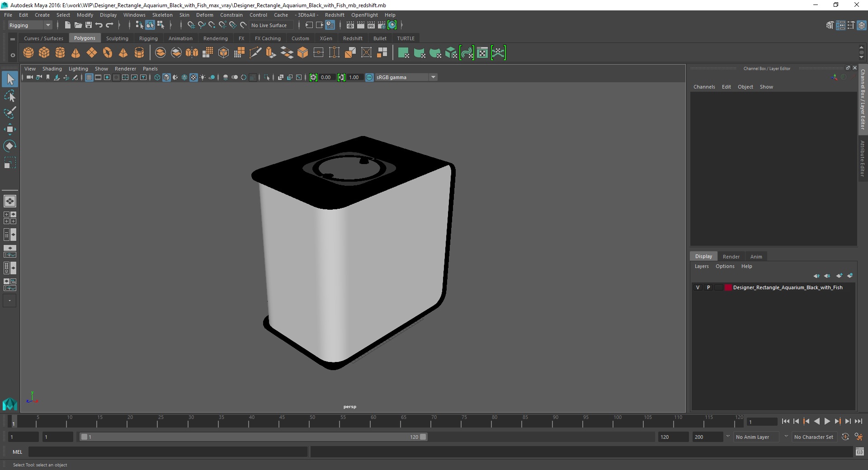Create a polygon plane from the shelf
Screen dimensions: 868x470
(x=92, y=53)
